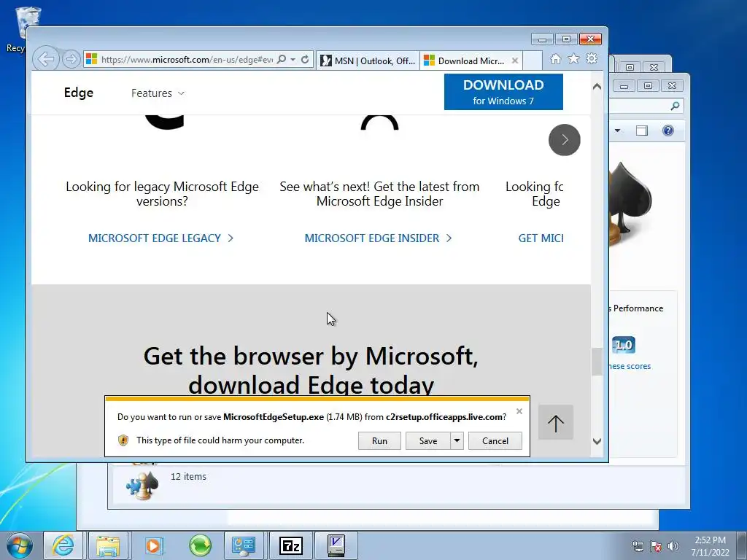
Task: Open the address bar autocomplete dropdown arrow
Action: [293, 60]
